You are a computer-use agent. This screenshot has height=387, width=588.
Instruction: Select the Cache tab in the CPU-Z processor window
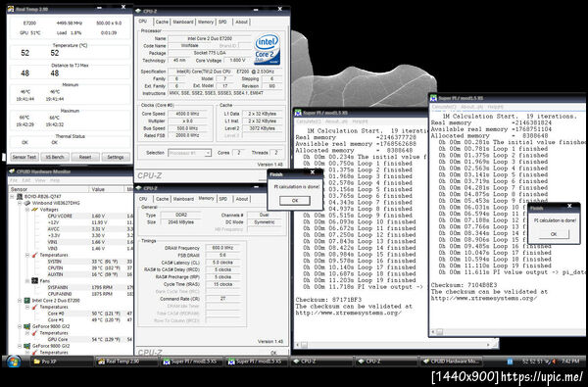point(162,23)
